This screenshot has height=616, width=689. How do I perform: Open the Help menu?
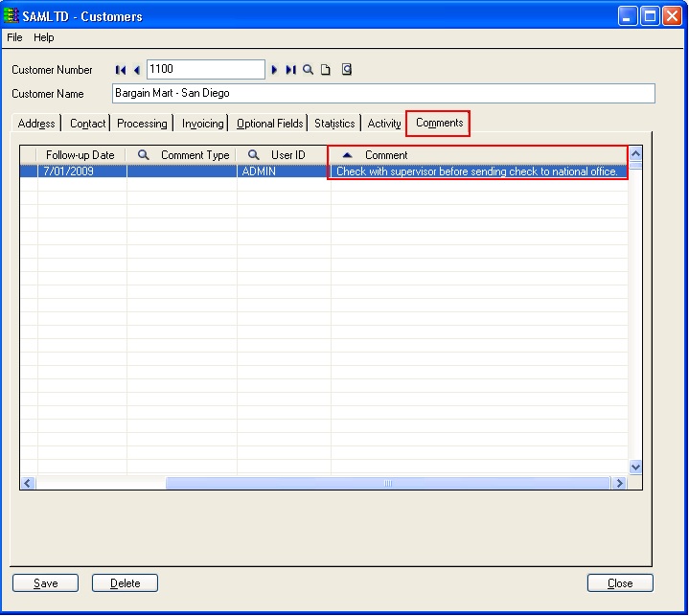(44, 37)
